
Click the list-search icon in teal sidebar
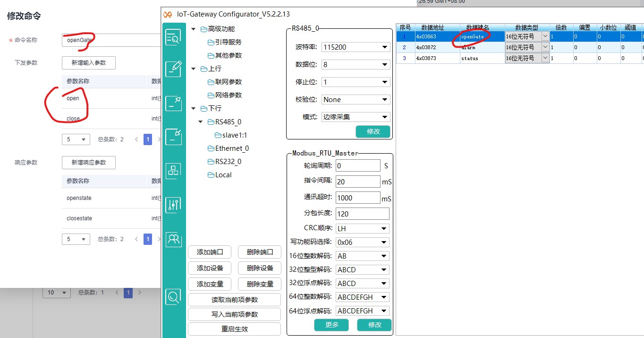[x=173, y=37]
